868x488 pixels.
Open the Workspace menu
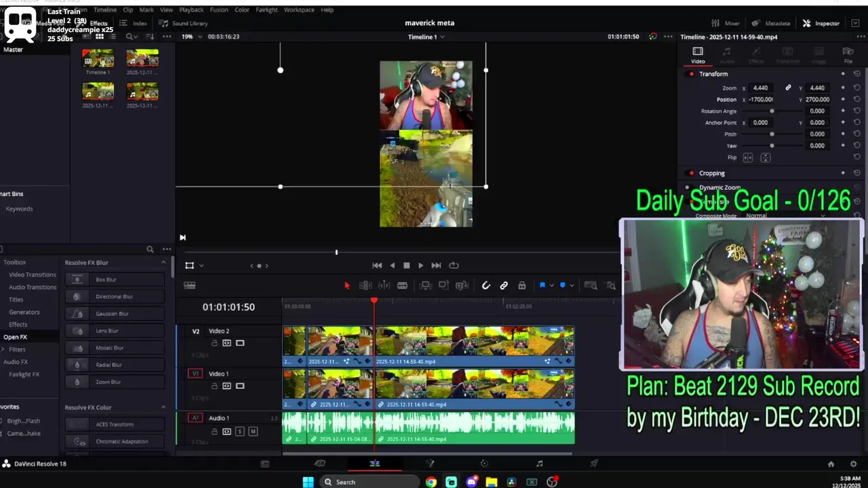coord(299,9)
